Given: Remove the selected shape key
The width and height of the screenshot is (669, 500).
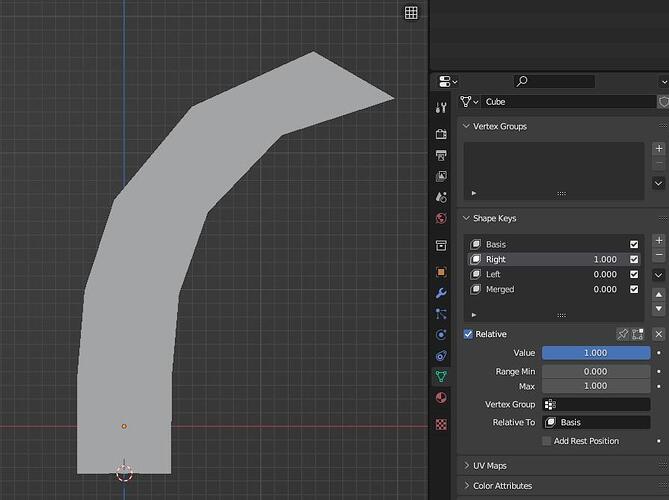Looking at the screenshot, I should (x=659, y=255).
